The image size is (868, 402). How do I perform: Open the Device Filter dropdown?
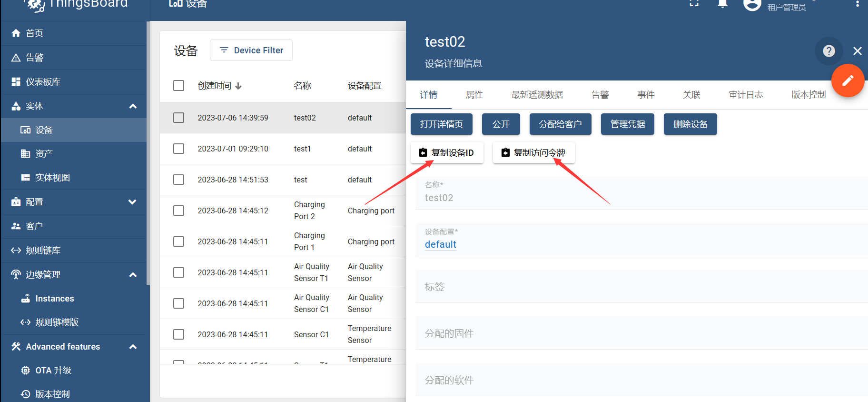[x=251, y=50]
